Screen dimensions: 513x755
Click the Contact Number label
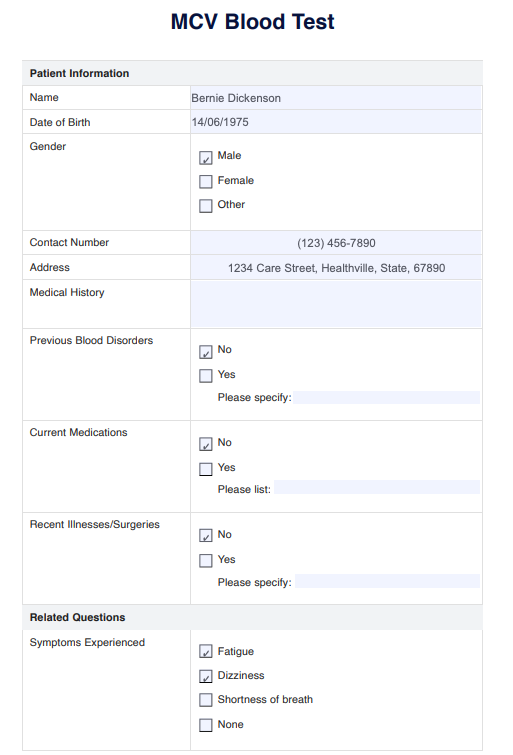pyautogui.click(x=69, y=243)
